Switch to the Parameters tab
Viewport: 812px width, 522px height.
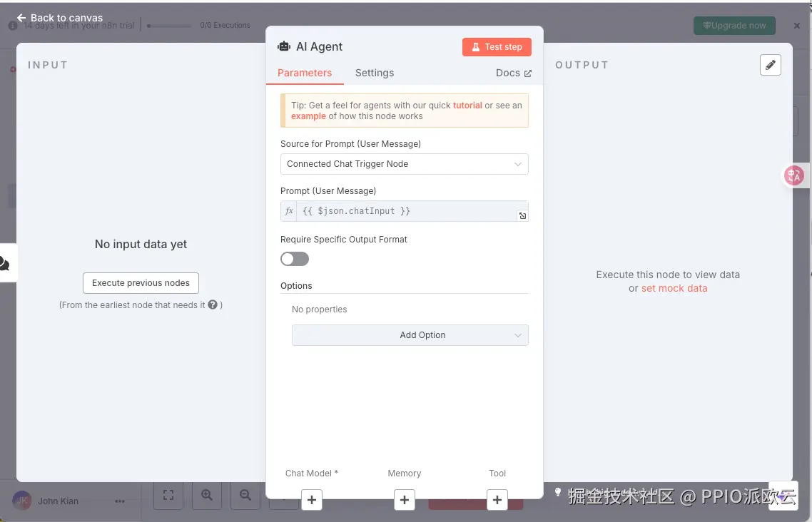(x=305, y=73)
